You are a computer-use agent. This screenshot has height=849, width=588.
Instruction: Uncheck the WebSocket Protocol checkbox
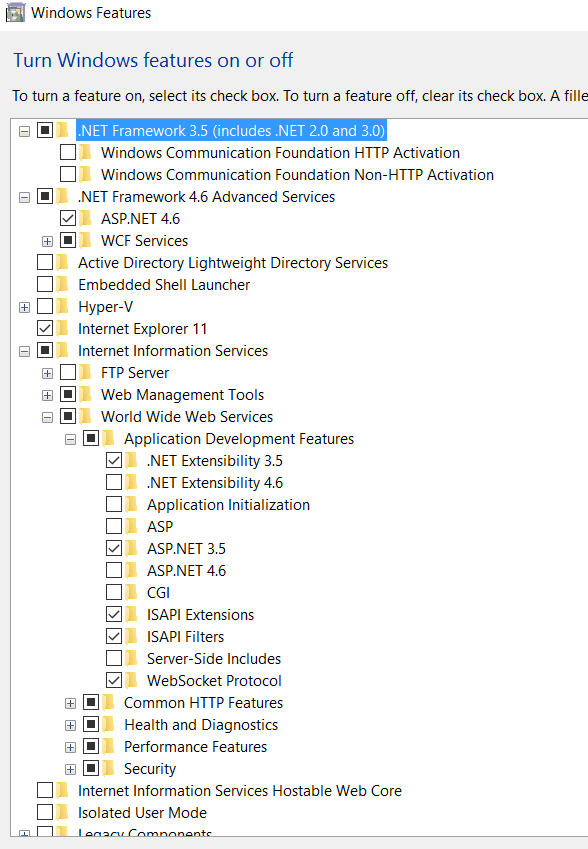click(114, 681)
